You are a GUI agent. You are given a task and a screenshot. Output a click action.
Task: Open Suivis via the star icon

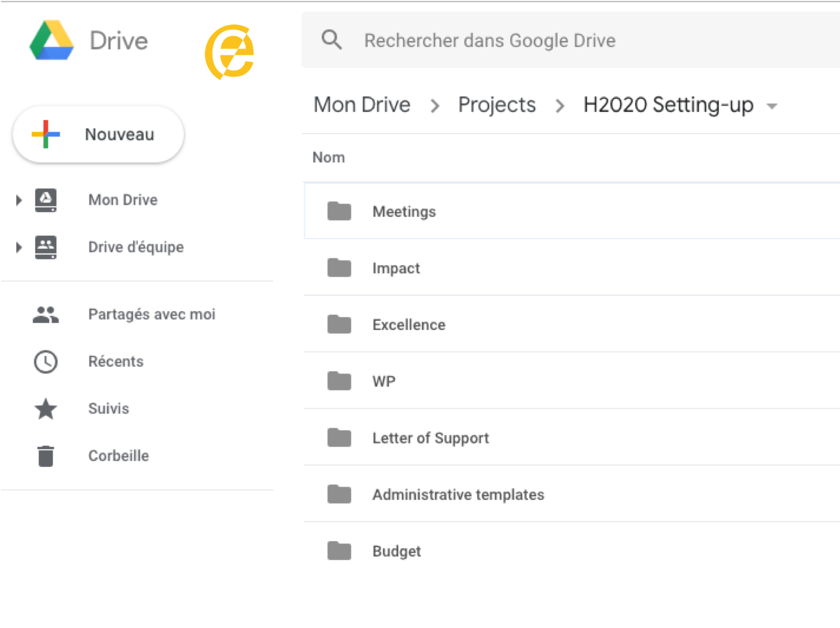click(46, 408)
